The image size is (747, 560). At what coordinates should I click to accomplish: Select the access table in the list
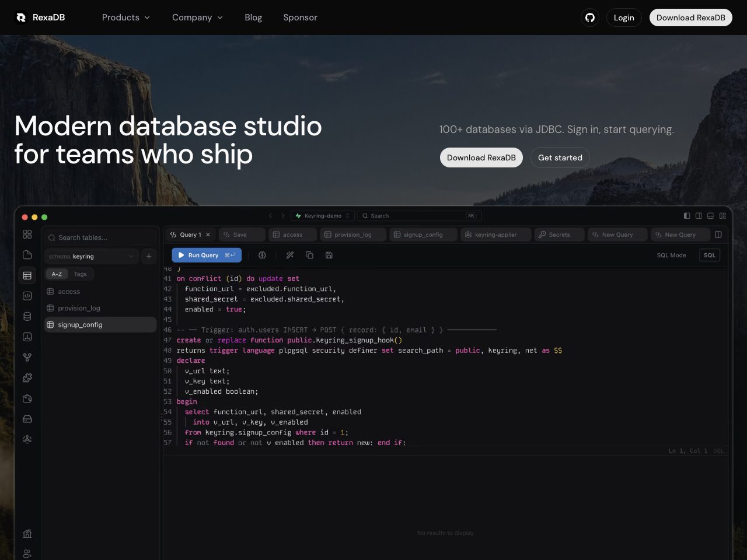100,292
